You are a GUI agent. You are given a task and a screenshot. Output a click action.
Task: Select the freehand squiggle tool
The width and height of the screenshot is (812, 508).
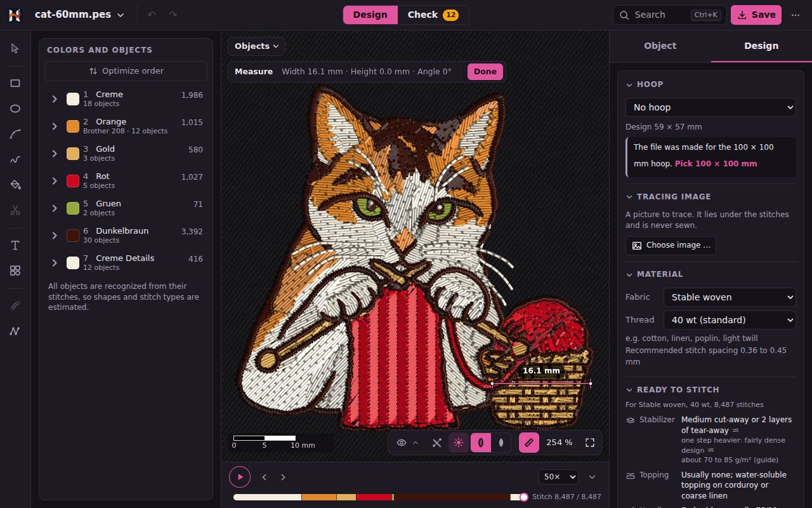(15, 159)
